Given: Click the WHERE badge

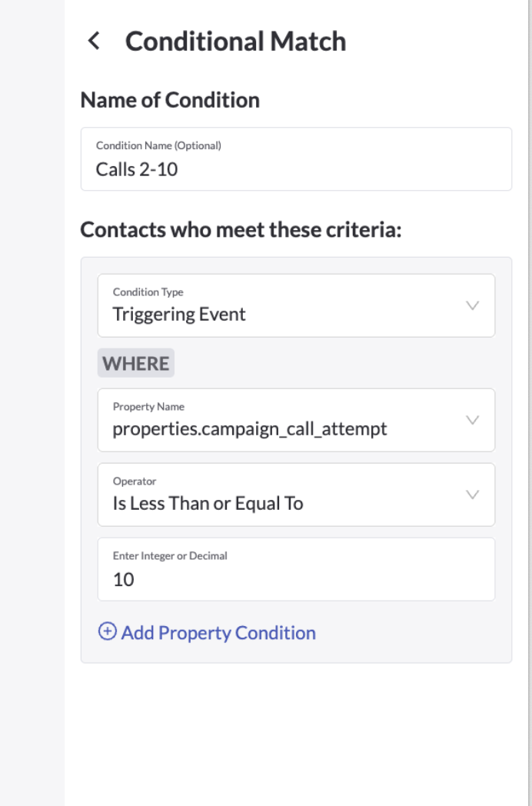Looking at the screenshot, I should coord(136,364).
